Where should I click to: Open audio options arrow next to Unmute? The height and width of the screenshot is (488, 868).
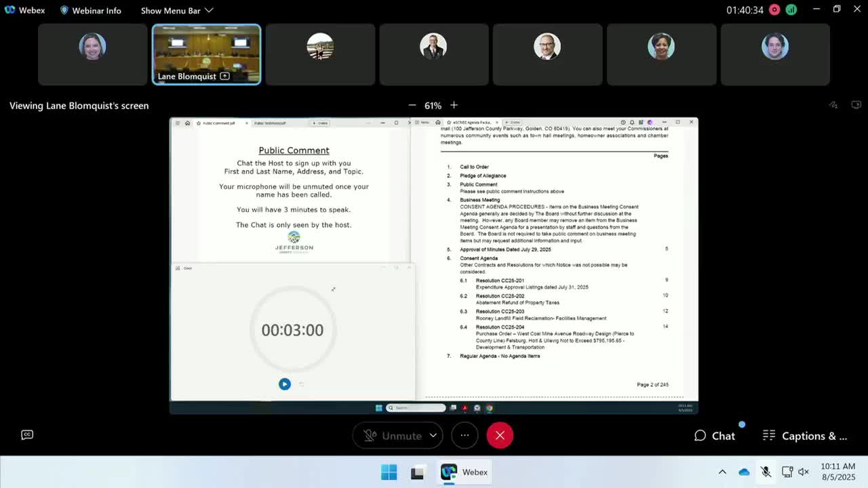coord(434,435)
